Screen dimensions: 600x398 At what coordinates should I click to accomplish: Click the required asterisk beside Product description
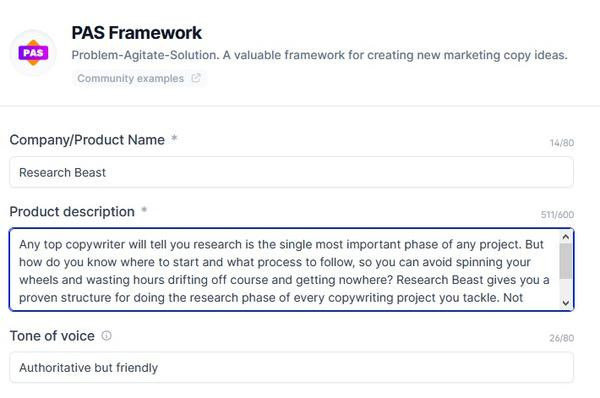click(x=144, y=210)
